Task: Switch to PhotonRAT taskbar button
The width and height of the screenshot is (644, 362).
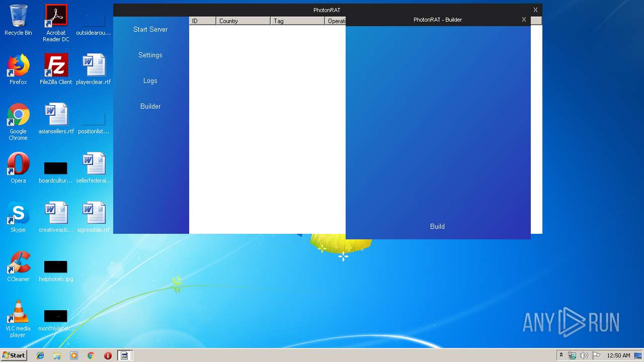Action: click(124, 355)
